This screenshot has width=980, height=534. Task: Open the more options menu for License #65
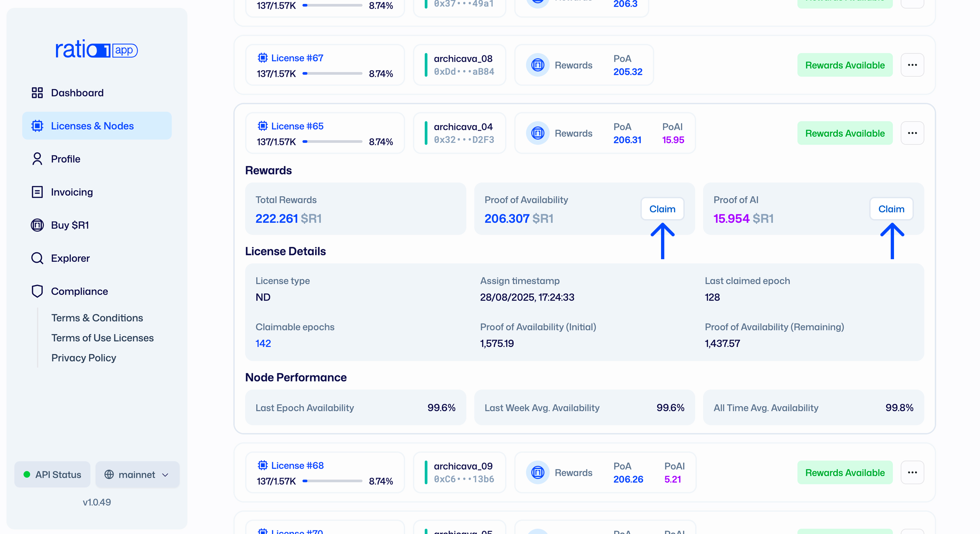point(912,133)
